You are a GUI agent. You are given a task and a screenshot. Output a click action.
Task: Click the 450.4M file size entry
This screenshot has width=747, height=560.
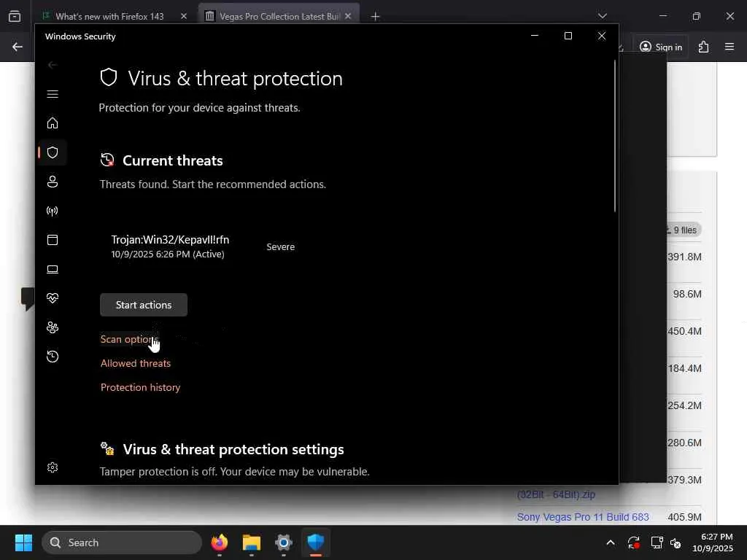pos(684,332)
